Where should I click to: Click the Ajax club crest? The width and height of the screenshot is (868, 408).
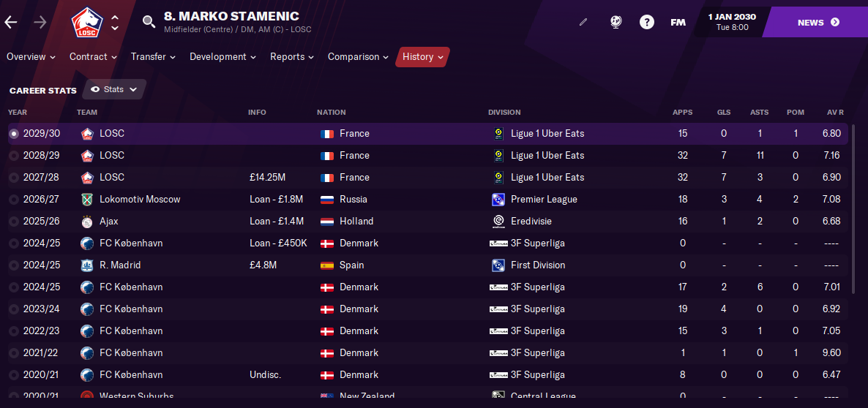[x=88, y=221]
